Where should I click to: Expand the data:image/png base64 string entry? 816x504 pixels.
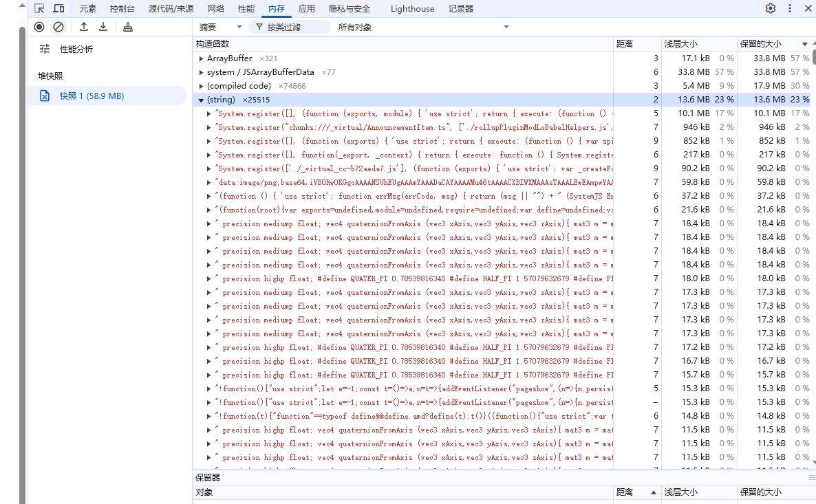click(208, 183)
